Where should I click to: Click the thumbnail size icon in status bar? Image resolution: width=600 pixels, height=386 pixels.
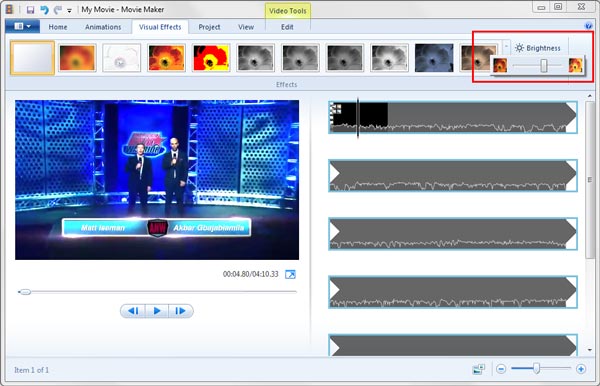pyautogui.click(x=478, y=369)
